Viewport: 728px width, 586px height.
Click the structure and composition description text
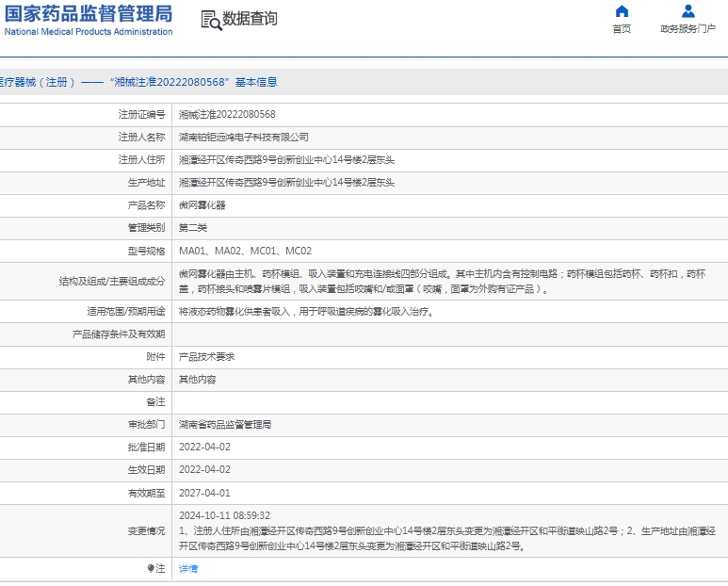tap(442, 282)
